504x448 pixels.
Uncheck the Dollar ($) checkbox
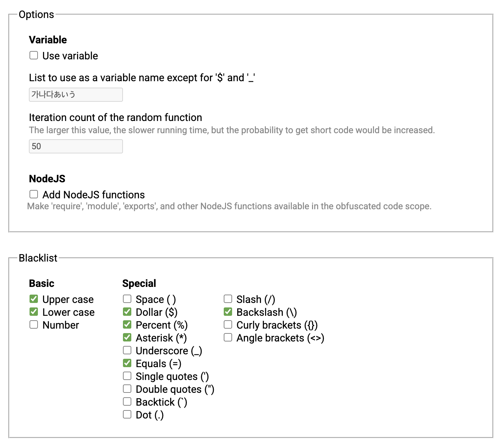[127, 312]
